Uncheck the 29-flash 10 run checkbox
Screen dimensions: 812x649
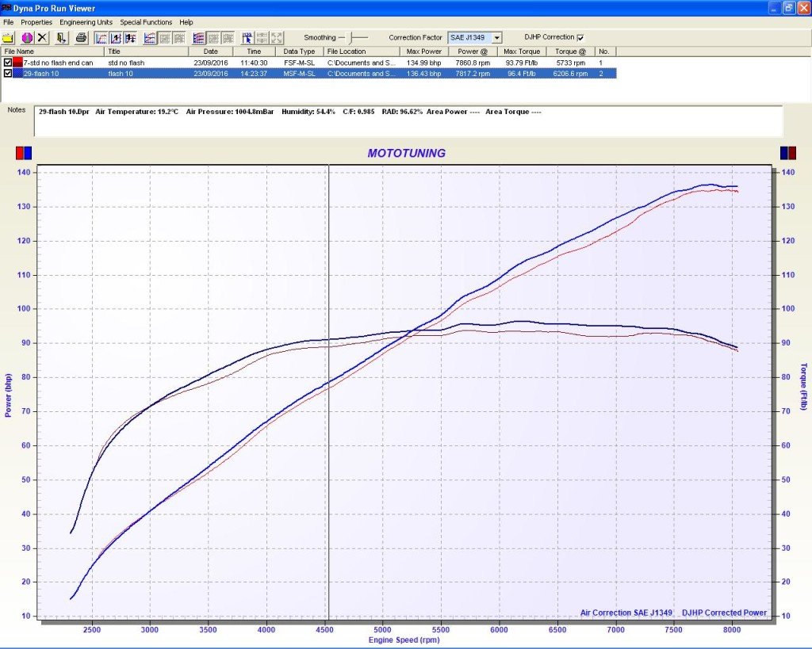click(8, 73)
